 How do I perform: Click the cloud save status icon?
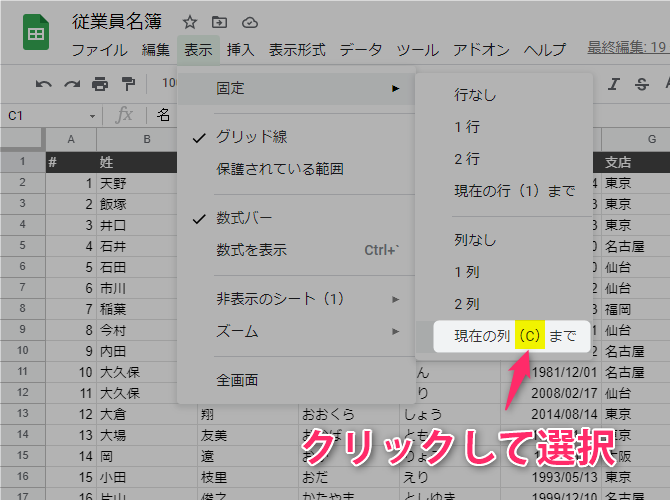[250, 22]
